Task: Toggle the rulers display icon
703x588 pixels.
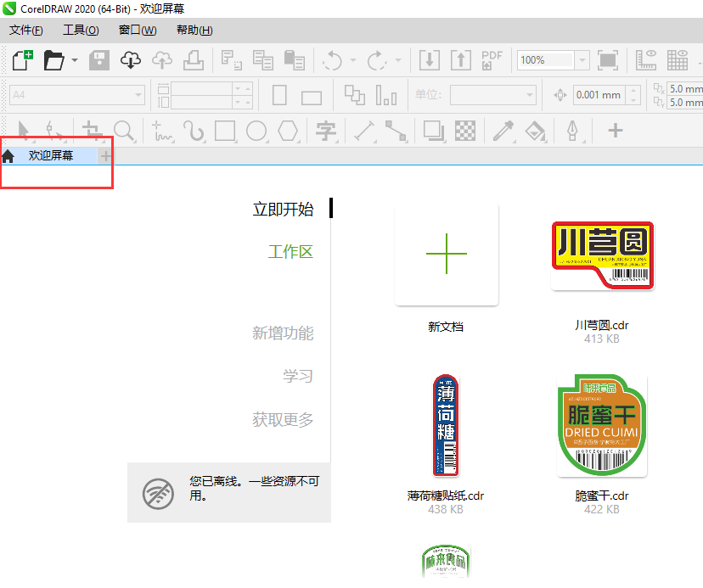Action: (x=646, y=60)
